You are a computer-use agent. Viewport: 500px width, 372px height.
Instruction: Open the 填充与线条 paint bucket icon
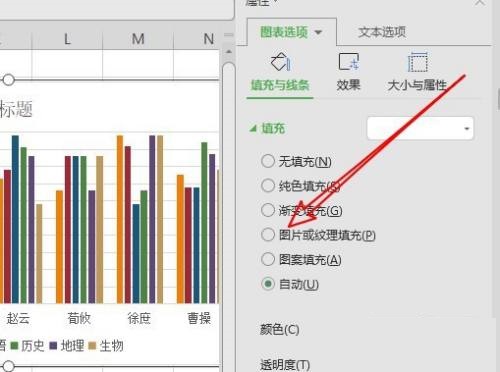(x=281, y=62)
